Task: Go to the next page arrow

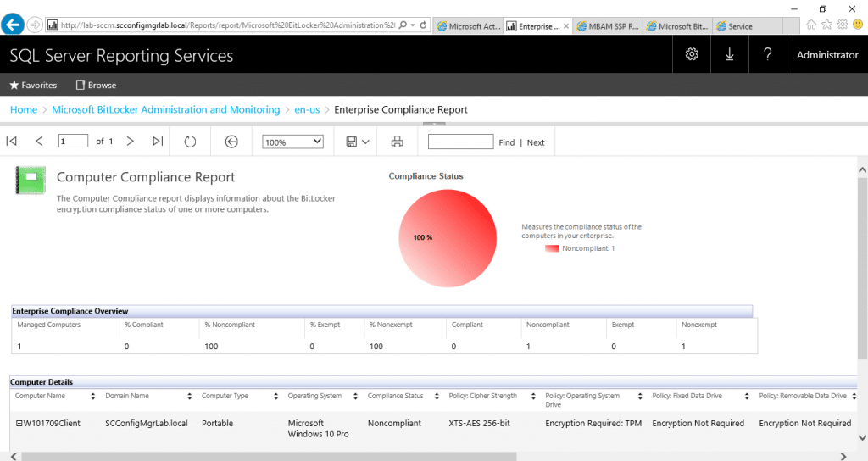Action: 130,142
